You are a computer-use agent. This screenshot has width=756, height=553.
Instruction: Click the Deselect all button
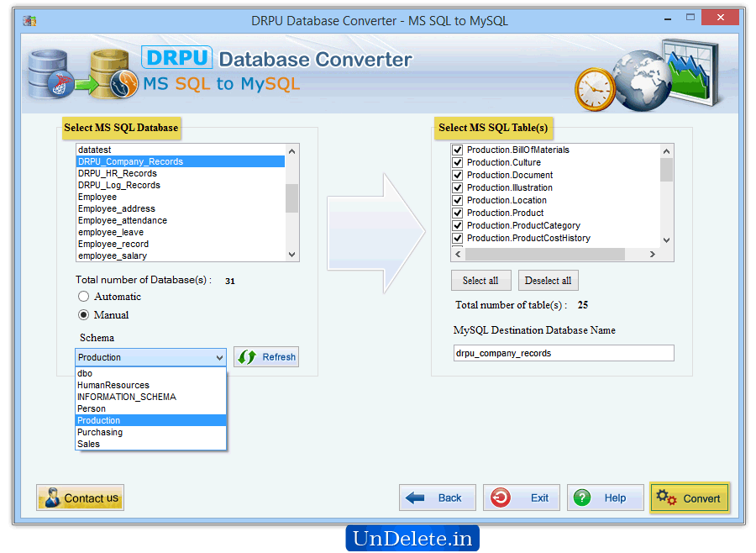548,281
